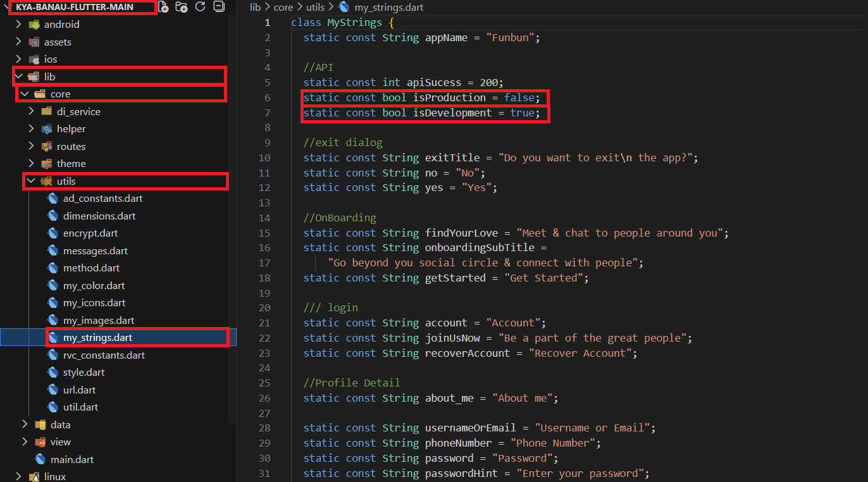Collapse the utils folder chevron

coord(30,181)
